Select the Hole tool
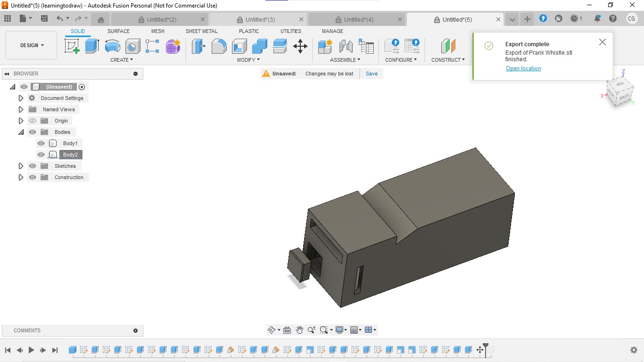Screen dimensions: 644x362 (x=132, y=46)
